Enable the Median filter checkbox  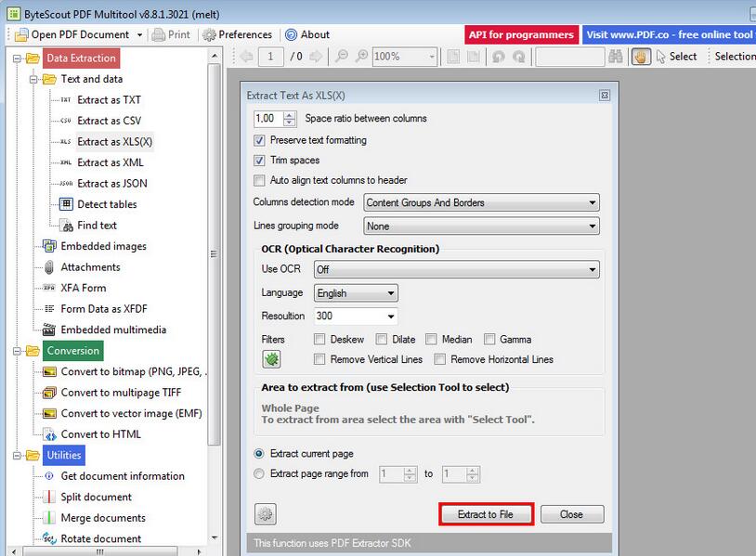pyautogui.click(x=431, y=339)
